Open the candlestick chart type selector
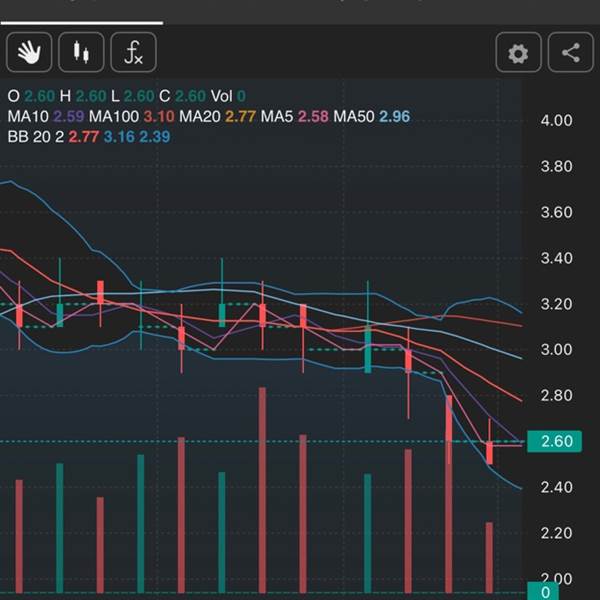This screenshot has width=600, height=600. [81, 52]
